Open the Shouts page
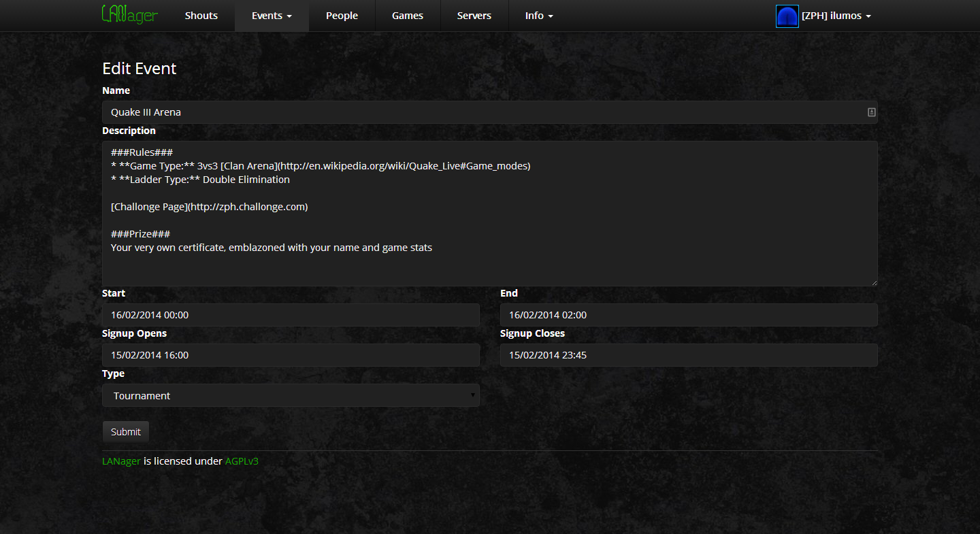Viewport: 980px width, 534px height. pyautogui.click(x=201, y=16)
